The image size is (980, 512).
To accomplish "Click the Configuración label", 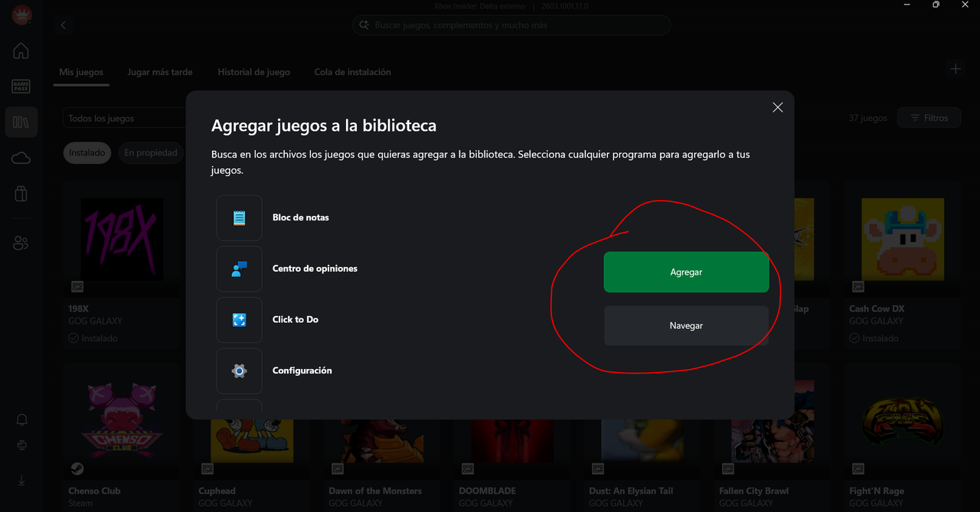I will [x=302, y=370].
